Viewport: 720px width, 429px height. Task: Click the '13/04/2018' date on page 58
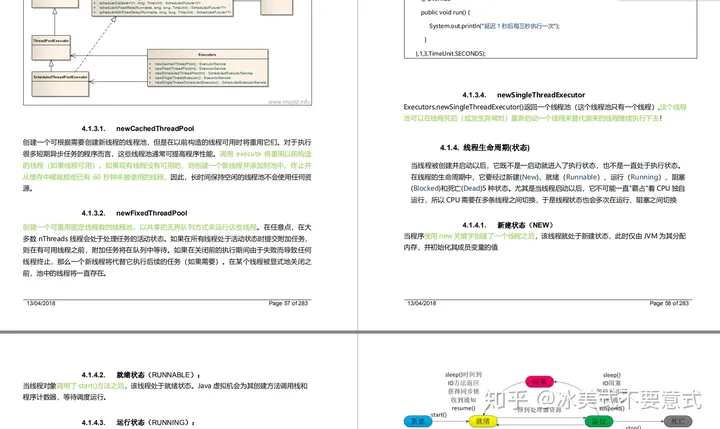[422, 303]
